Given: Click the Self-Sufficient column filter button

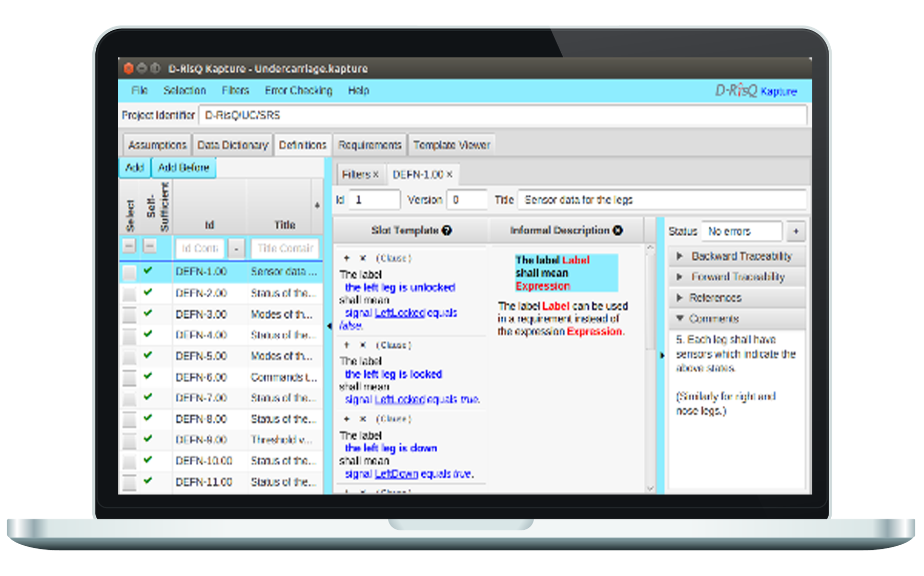Looking at the screenshot, I should pyautogui.click(x=150, y=246).
